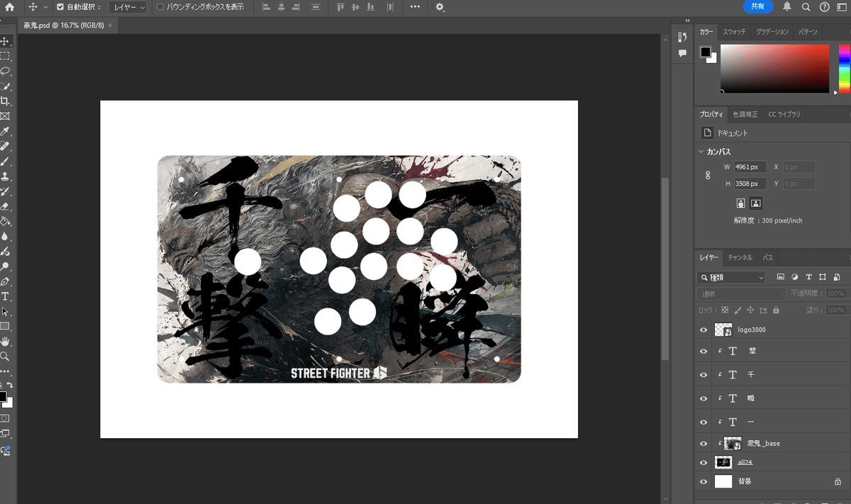The image size is (851, 504).
Task: Collapse the カンバス section chevron
Action: pos(701,152)
